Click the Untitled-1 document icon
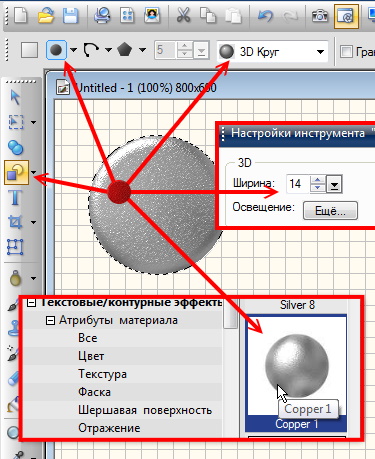The image size is (375, 459). [63, 88]
